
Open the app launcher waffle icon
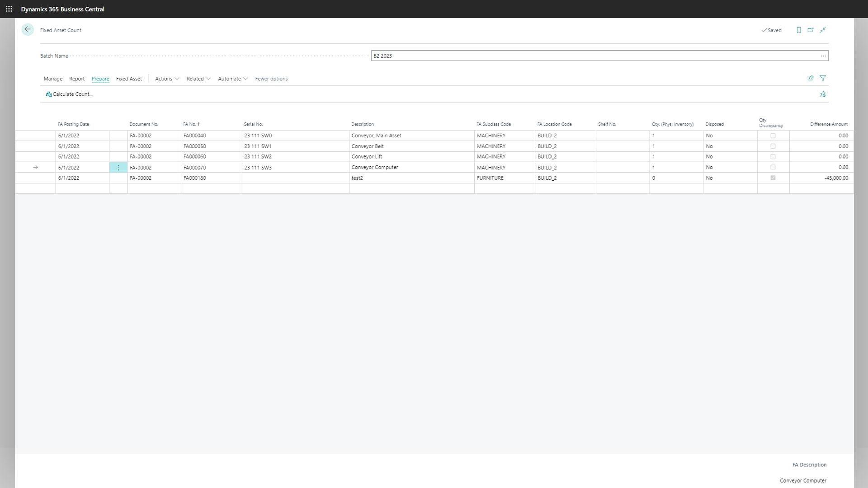[9, 9]
